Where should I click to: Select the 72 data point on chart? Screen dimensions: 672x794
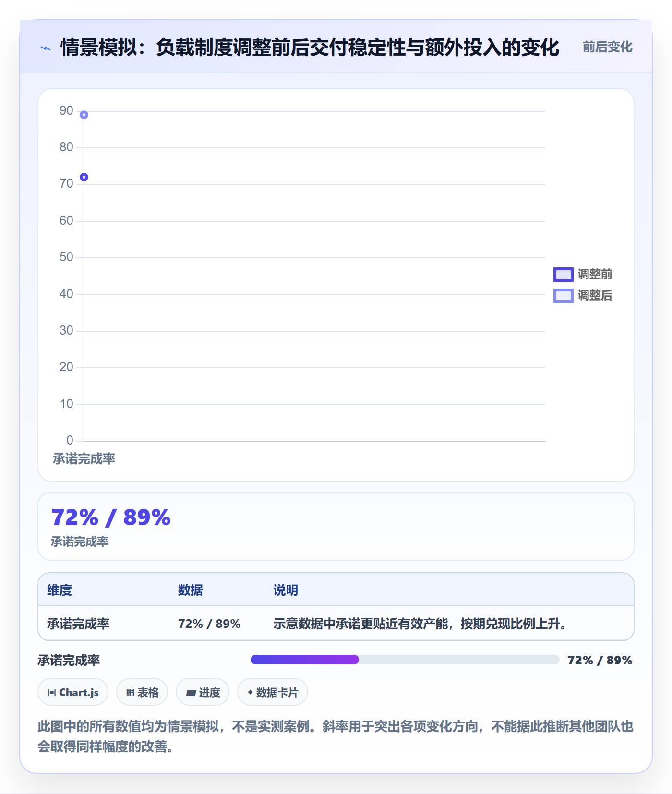tap(84, 177)
